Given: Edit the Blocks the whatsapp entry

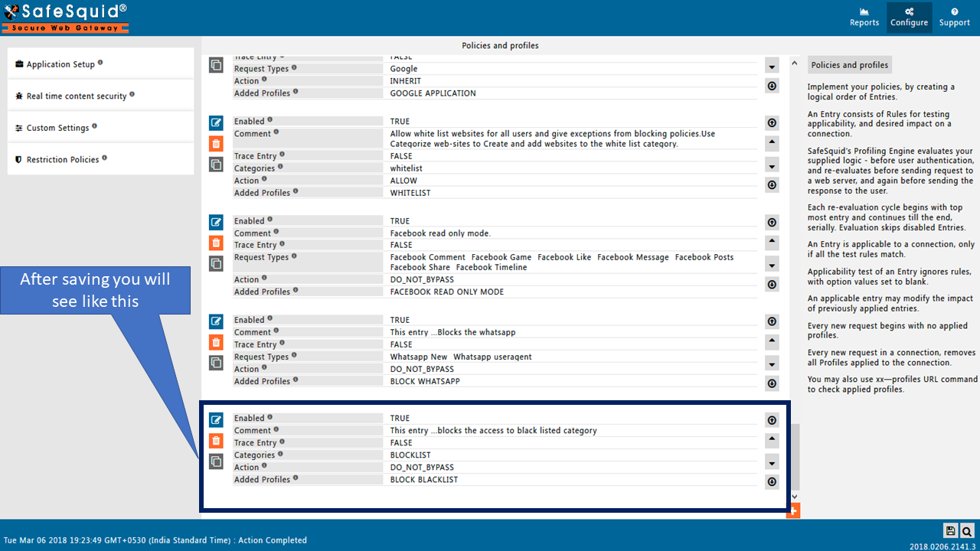Looking at the screenshot, I should tap(216, 321).
